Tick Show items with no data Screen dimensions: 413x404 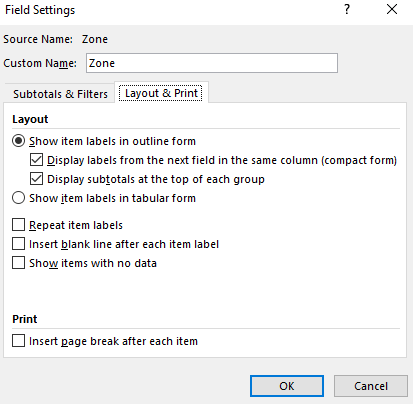pos(18,263)
